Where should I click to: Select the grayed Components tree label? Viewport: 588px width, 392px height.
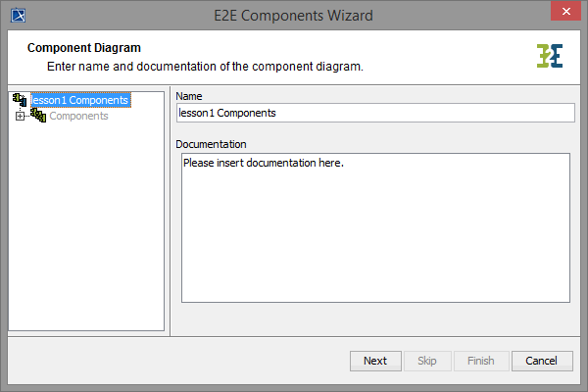coord(78,116)
